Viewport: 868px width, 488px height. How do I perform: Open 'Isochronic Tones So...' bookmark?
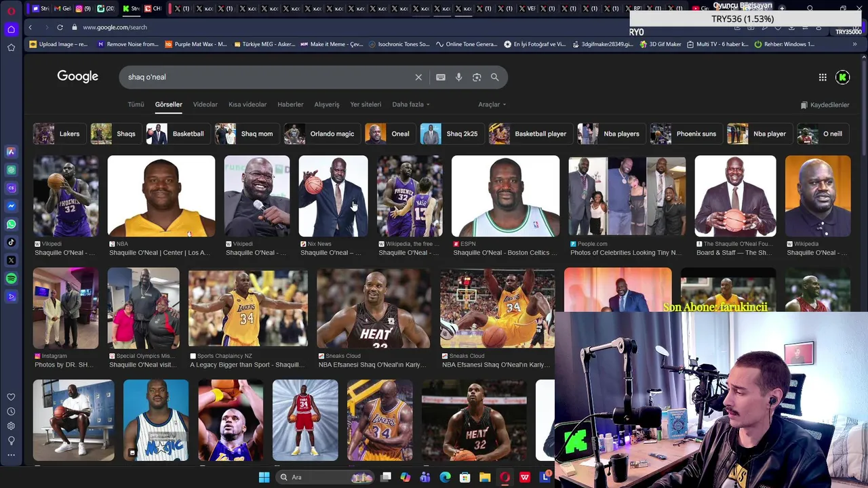point(399,44)
